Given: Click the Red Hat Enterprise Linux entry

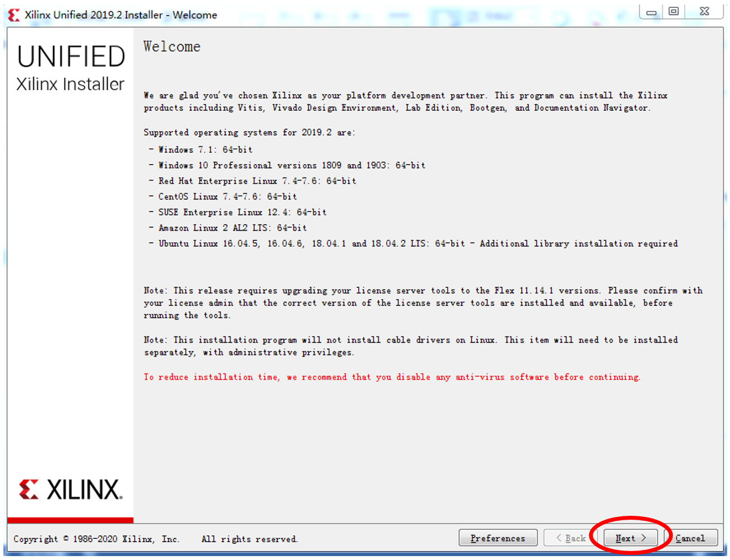Looking at the screenshot, I should pyautogui.click(x=252, y=181).
